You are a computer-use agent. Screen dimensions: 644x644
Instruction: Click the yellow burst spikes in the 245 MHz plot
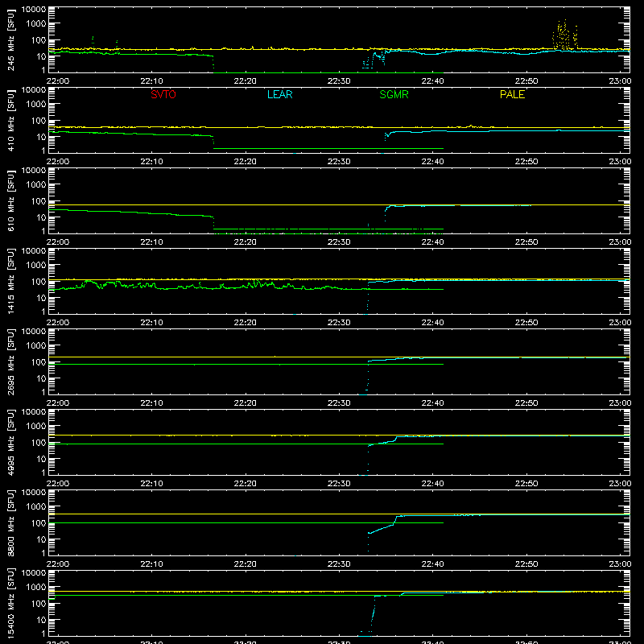point(565,35)
